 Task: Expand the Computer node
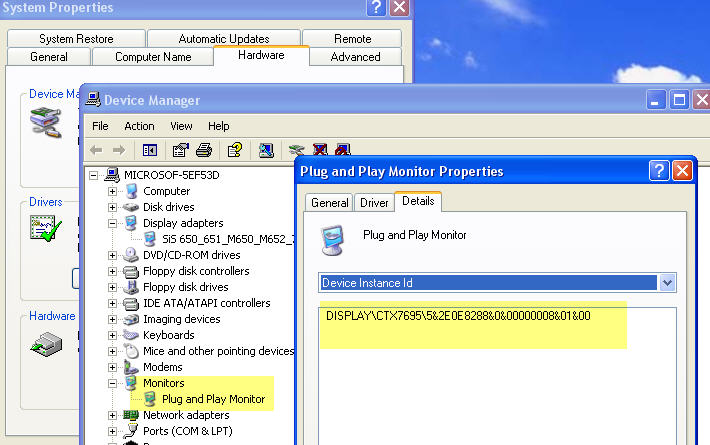click(x=112, y=191)
